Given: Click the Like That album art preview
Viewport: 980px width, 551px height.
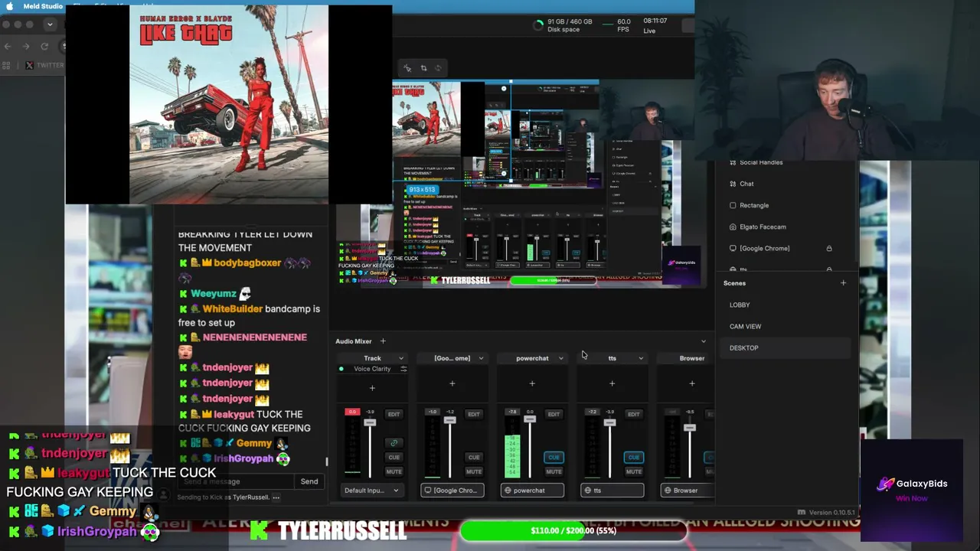Looking at the screenshot, I should pyautogui.click(x=229, y=104).
